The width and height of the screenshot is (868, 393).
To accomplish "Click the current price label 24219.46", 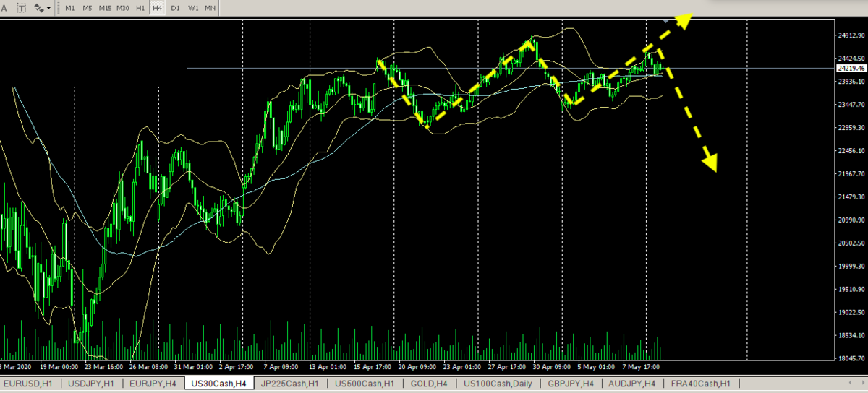I will click(x=851, y=68).
